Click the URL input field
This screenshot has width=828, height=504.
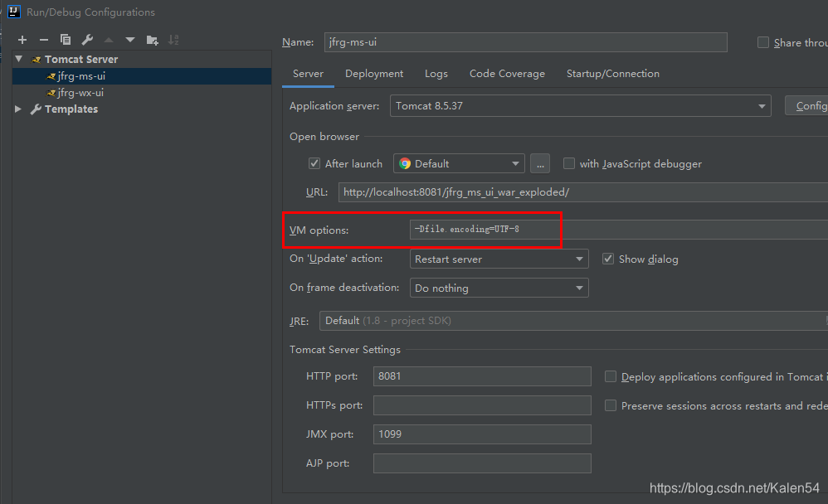point(583,192)
